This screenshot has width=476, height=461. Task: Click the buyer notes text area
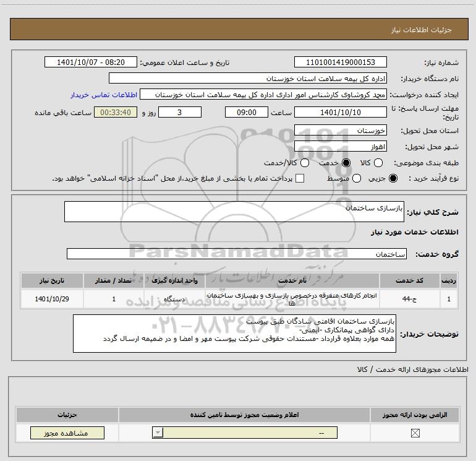coord(234,334)
